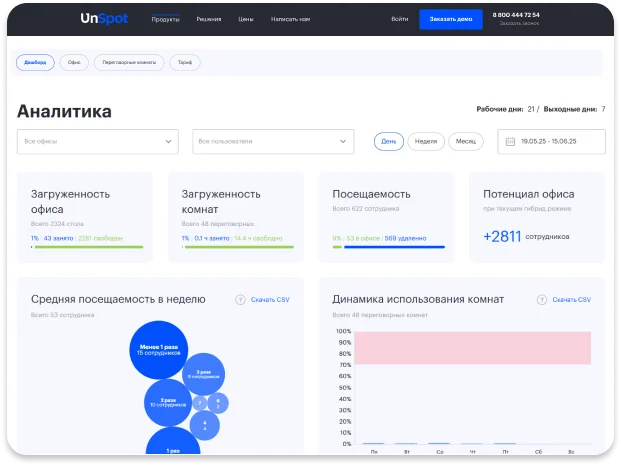Click the 14.4 ч свободно text

point(258,238)
